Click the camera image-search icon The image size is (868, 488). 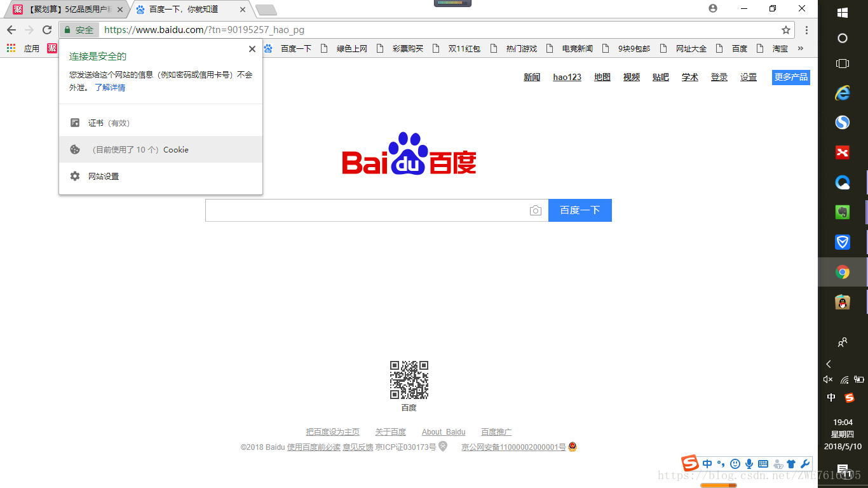tap(536, 210)
